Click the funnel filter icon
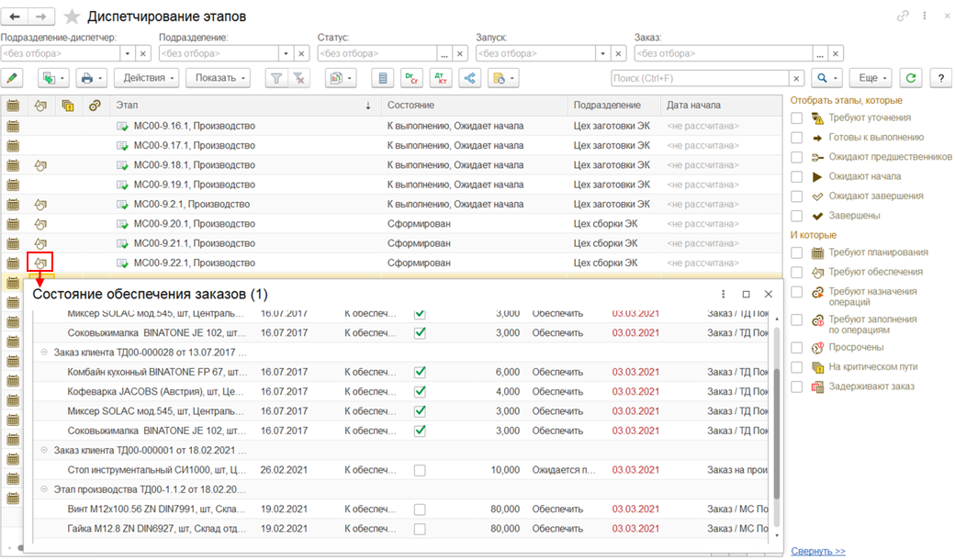 point(275,78)
